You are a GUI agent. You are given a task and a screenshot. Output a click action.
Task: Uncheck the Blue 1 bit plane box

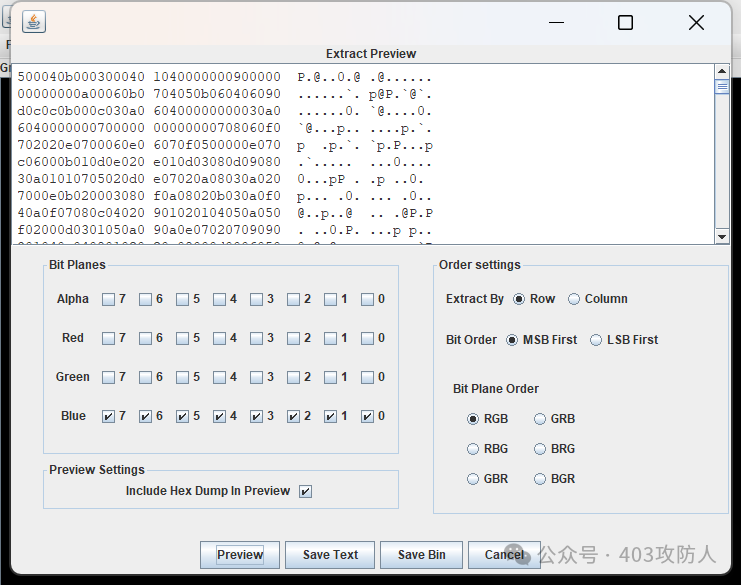[330, 416]
